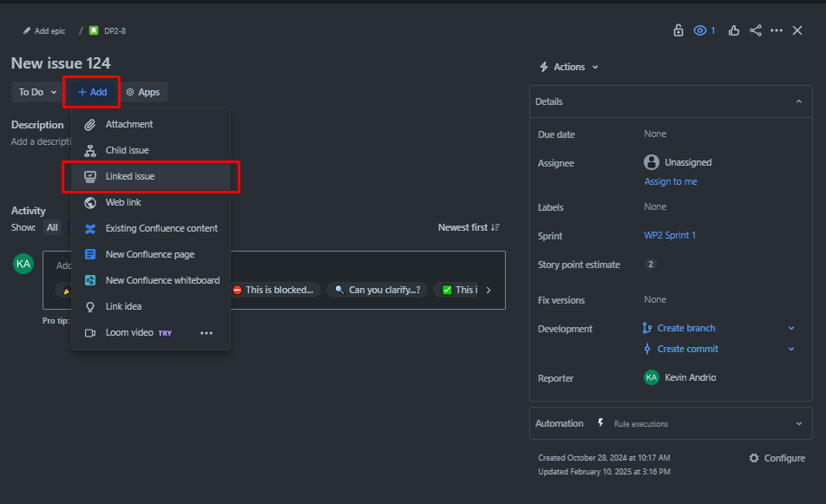Insert the This is blocked... suggestion
Image resolution: width=826 pixels, height=504 pixels.
[273, 290]
